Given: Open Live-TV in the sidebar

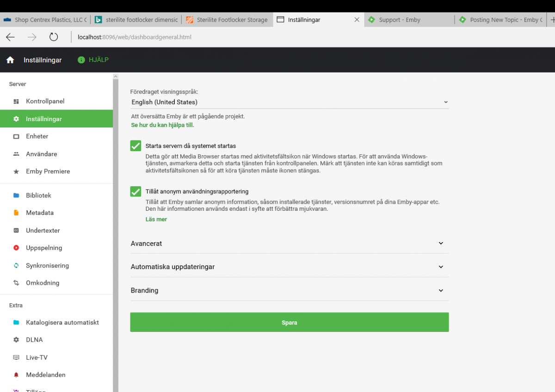Looking at the screenshot, I should (x=56, y=357).
